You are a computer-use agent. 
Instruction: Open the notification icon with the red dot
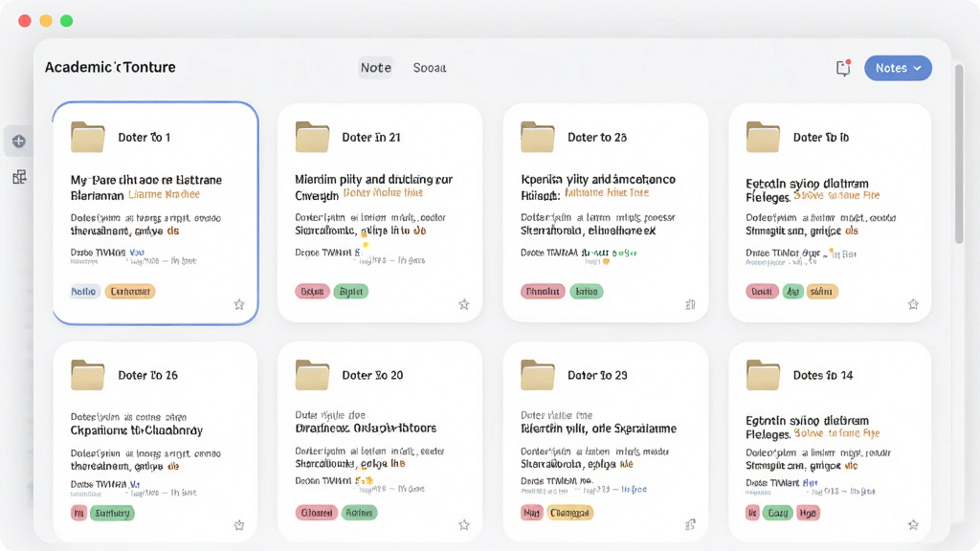tap(844, 68)
